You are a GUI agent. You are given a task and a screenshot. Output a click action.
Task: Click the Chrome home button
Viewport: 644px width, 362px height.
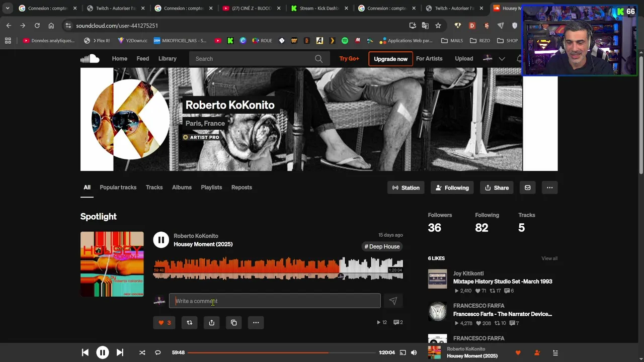point(51,26)
